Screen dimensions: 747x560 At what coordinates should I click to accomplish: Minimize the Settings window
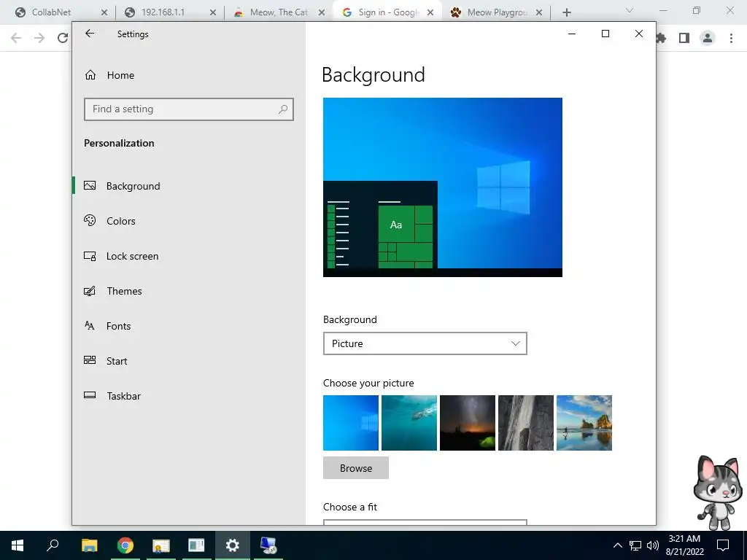pyautogui.click(x=572, y=34)
